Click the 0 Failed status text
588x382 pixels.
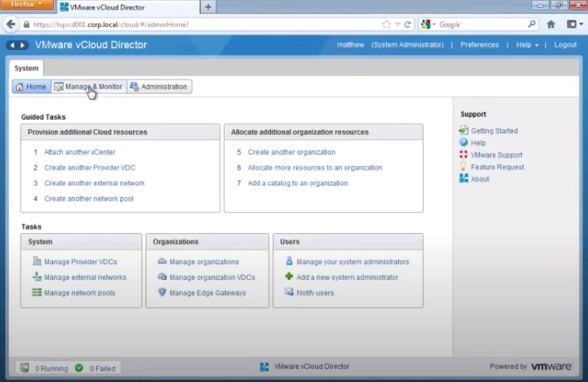tap(102, 369)
